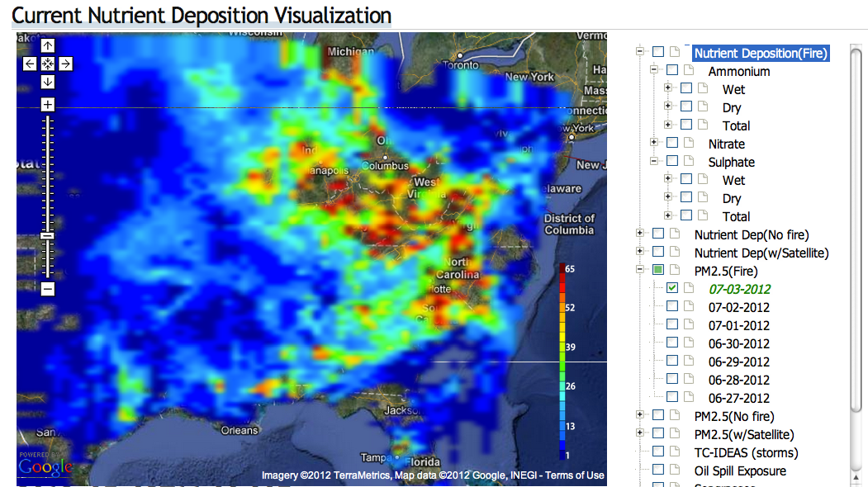Select the Oil Spill Exposure label

tap(740, 471)
